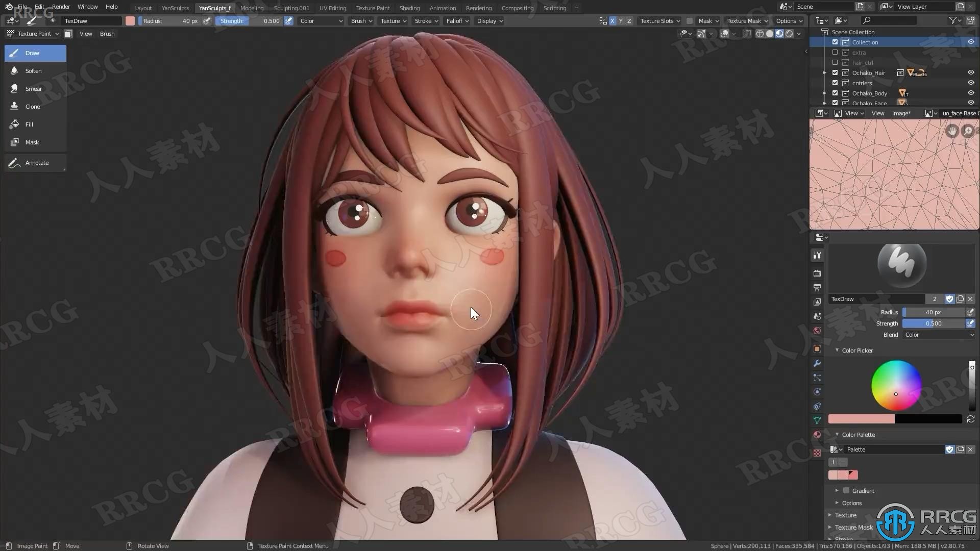This screenshot has height=551, width=980.
Task: Add a new palette color
Action: (833, 462)
